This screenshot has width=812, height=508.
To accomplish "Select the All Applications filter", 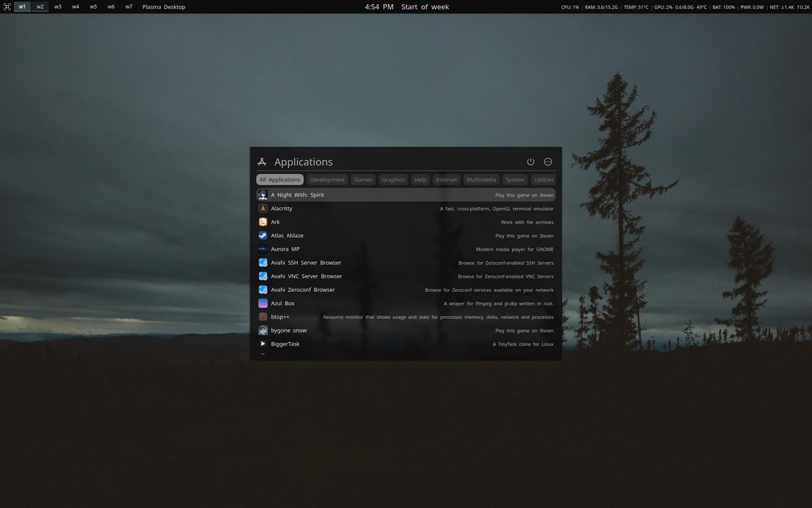I will click(279, 179).
